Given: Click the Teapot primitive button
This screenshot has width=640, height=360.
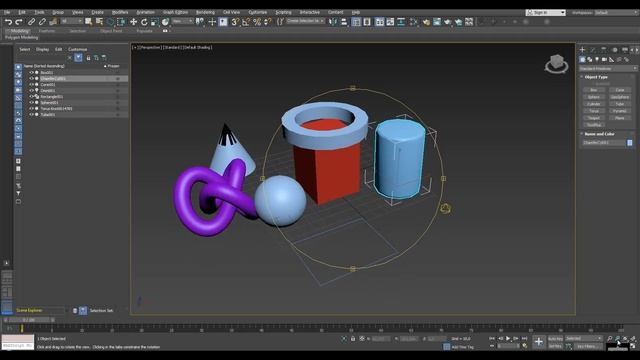Looking at the screenshot, I should 593,118.
